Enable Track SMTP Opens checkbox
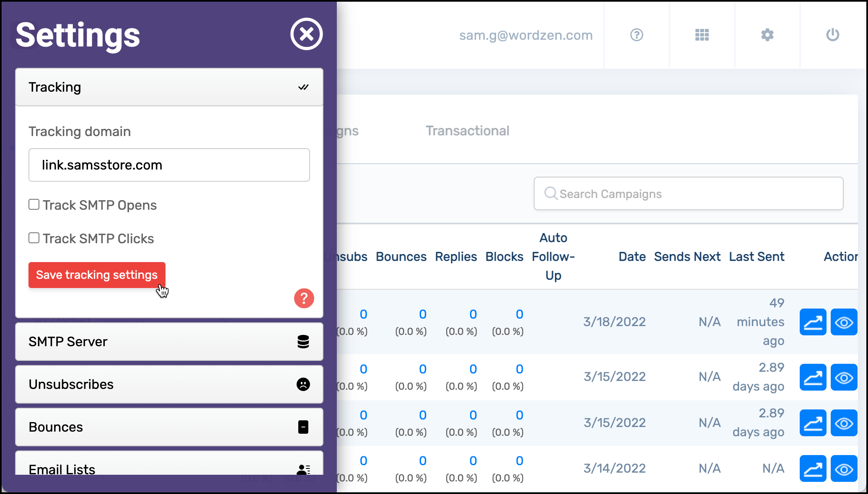 point(34,204)
